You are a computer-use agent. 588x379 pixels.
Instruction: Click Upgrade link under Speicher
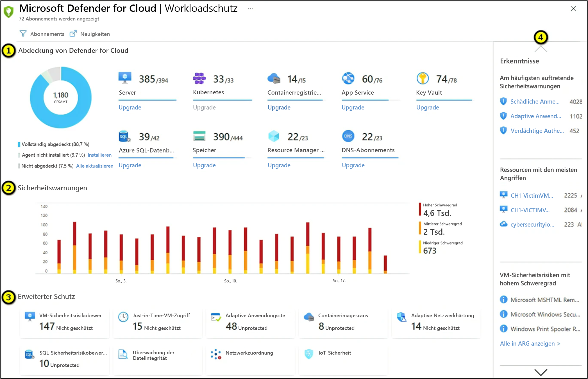pyautogui.click(x=204, y=165)
